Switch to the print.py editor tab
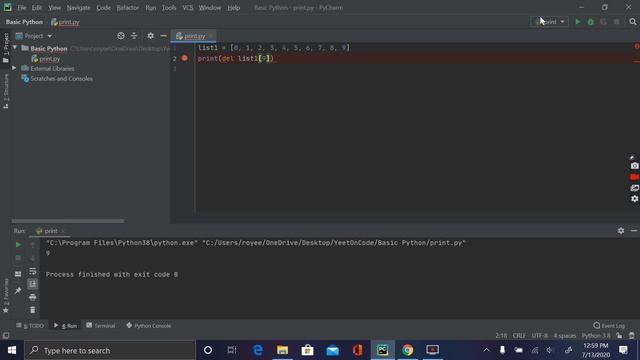Viewport: 640px width, 360px height. click(x=193, y=36)
